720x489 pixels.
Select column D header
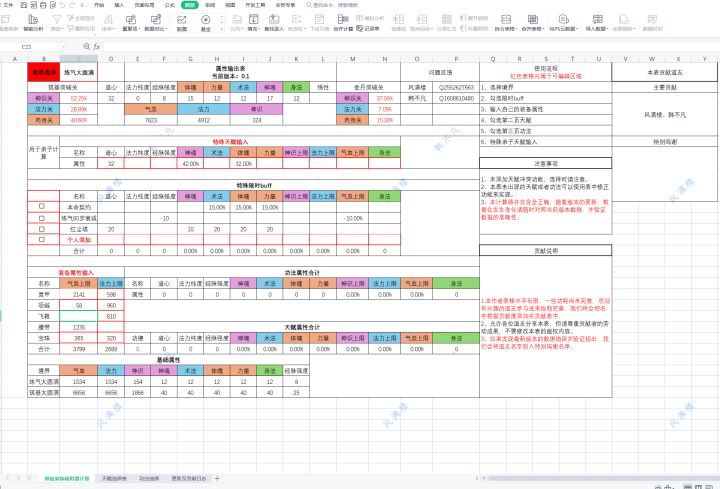(111, 59)
